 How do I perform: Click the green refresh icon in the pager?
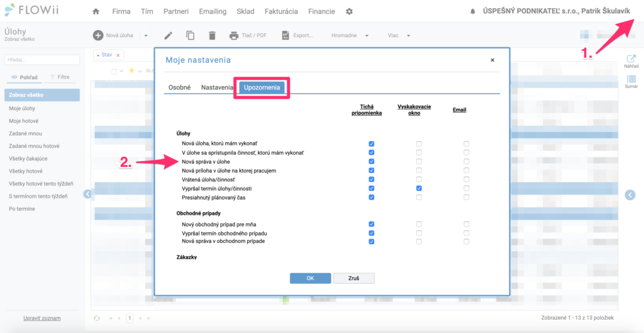(96, 318)
